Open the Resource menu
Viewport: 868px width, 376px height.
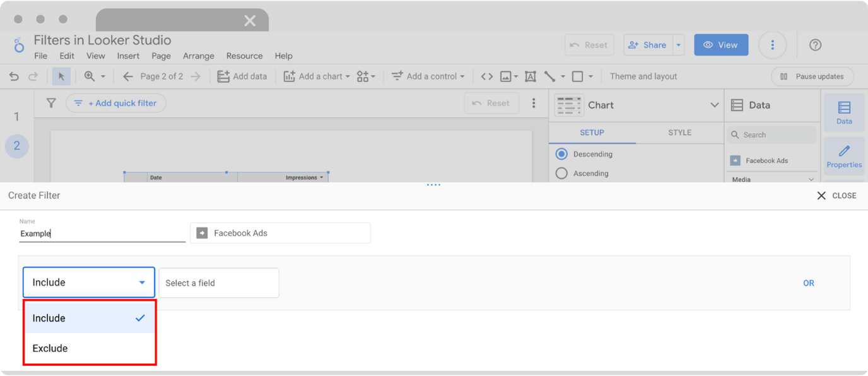point(244,56)
